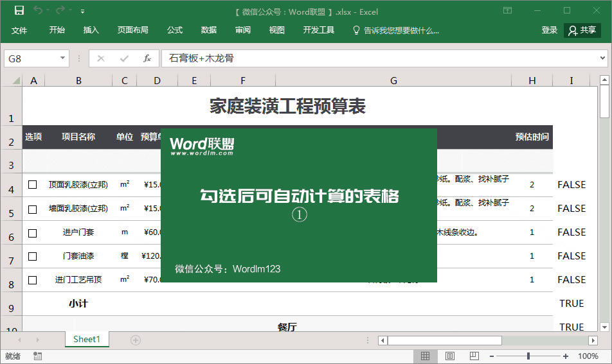Tick the checkbox for 墙面乳胶漆(立邦)

[32, 209]
